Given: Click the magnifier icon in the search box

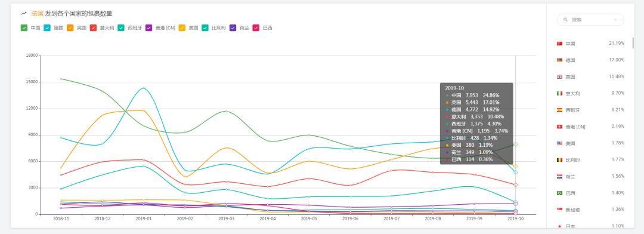Looking at the screenshot, I should pos(565,19).
